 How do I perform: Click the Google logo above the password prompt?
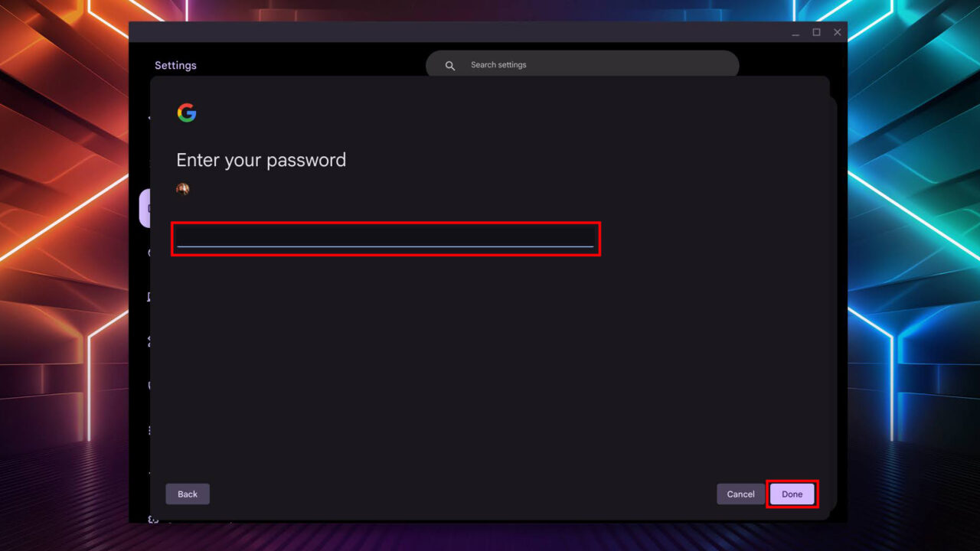click(186, 112)
